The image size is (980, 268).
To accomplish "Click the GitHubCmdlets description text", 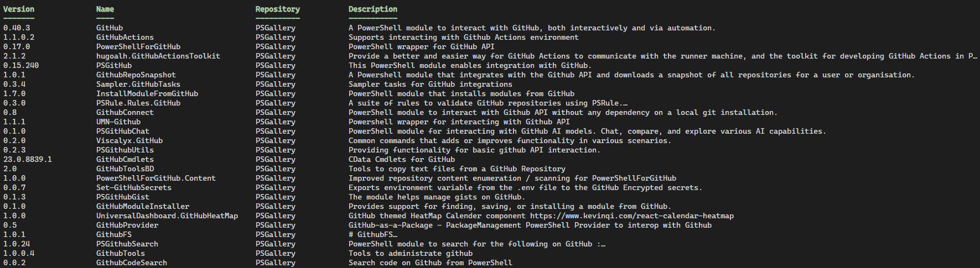I will coord(401,160).
